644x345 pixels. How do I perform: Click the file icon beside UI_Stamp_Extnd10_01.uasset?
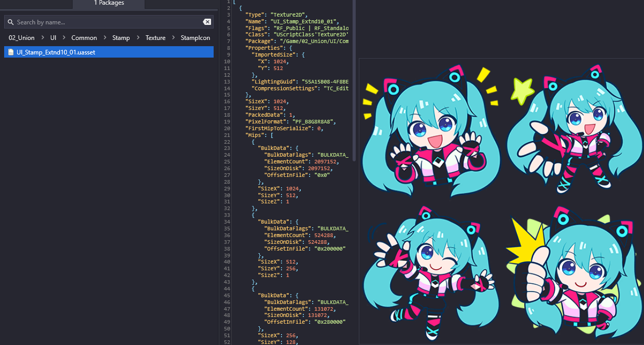click(x=11, y=52)
